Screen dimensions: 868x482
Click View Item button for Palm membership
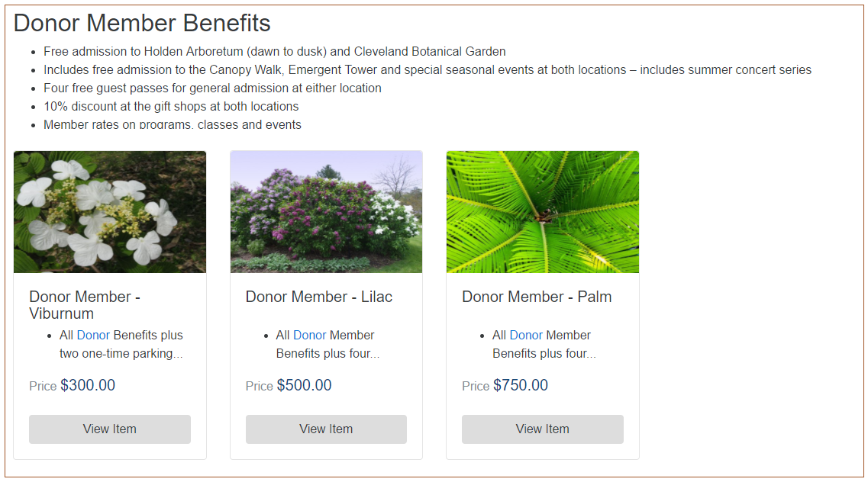coord(543,429)
